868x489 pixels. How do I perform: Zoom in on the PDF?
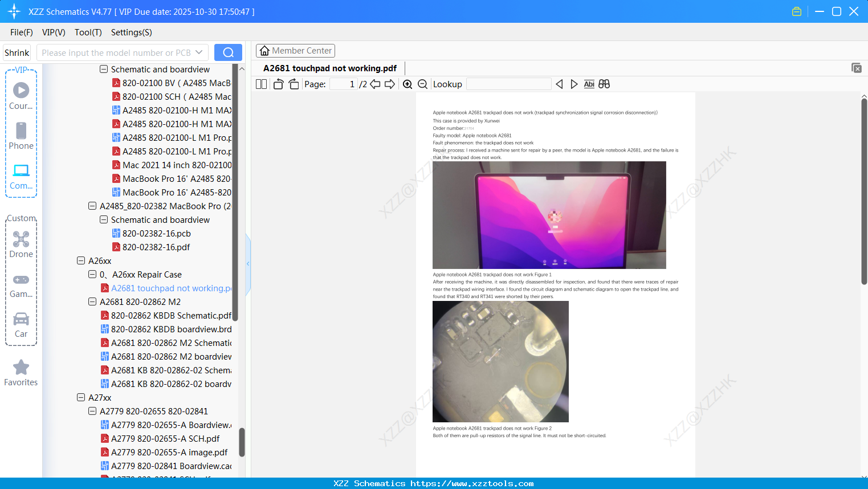pos(407,84)
